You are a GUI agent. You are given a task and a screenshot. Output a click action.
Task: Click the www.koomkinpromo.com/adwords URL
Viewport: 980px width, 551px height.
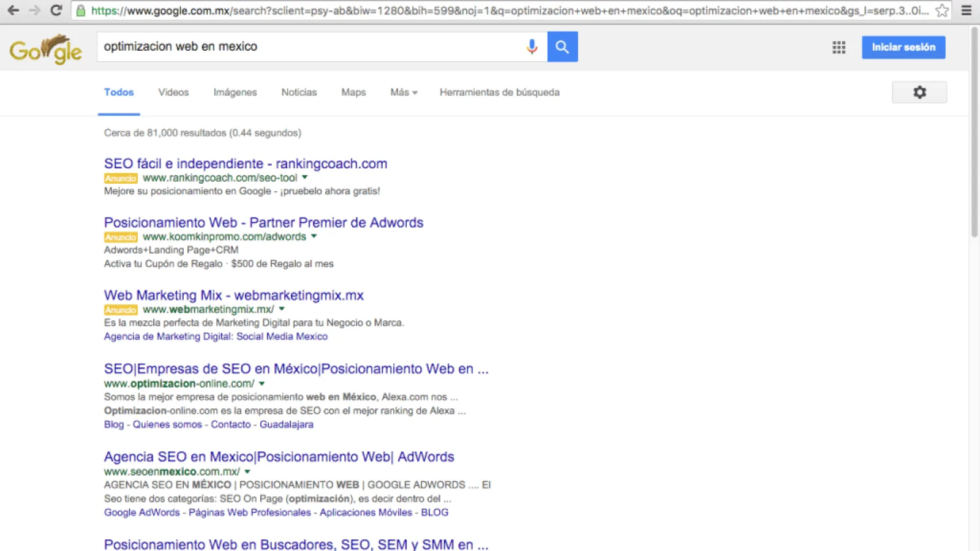224,237
